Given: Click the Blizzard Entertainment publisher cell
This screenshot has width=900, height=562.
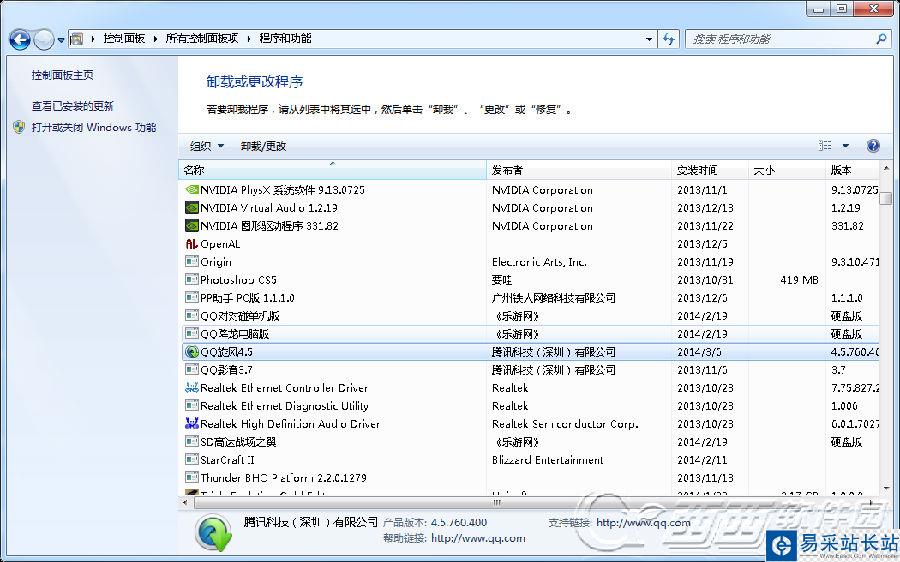Looking at the screenshot, I should [548, 460].
